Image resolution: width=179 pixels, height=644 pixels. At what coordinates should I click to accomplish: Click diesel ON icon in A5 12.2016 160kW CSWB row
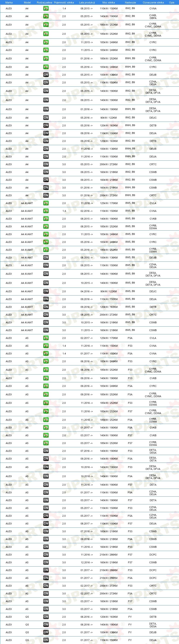pos(46,562)
